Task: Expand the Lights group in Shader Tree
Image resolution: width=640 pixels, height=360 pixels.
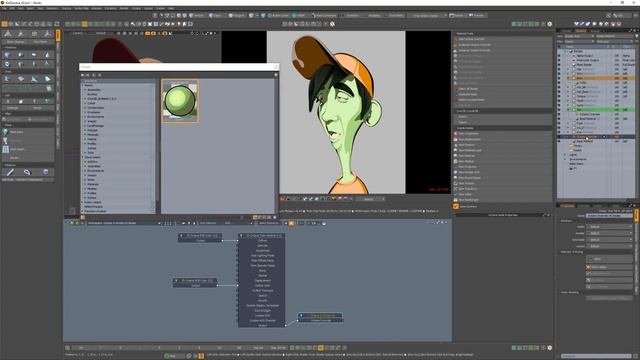Action: 565,155
